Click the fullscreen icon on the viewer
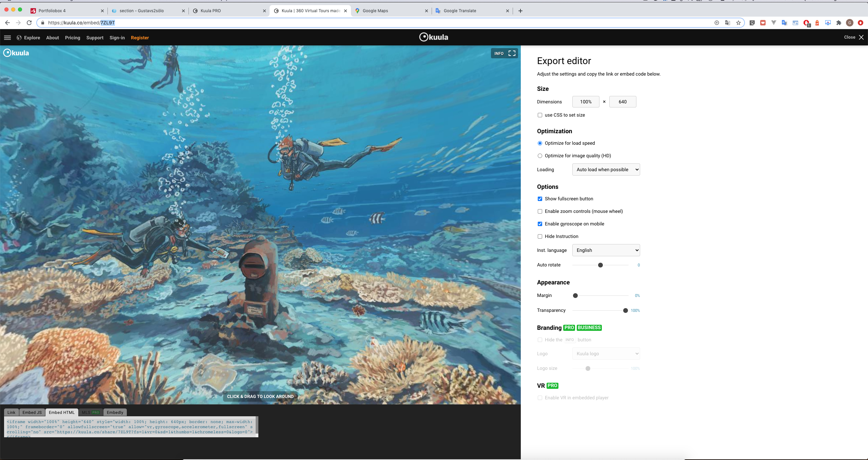The height and width of the screenshot is (460, 868). pos(512,53)
